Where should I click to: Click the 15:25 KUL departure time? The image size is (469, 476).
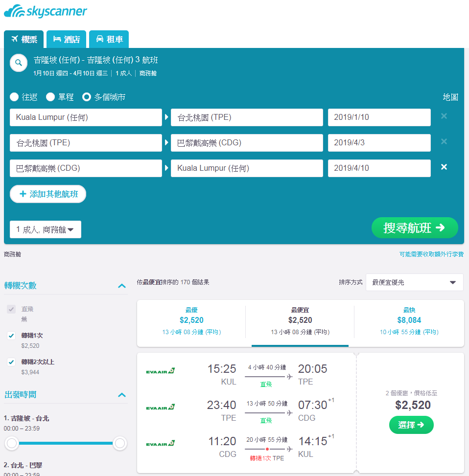click(x=221, y=369)
